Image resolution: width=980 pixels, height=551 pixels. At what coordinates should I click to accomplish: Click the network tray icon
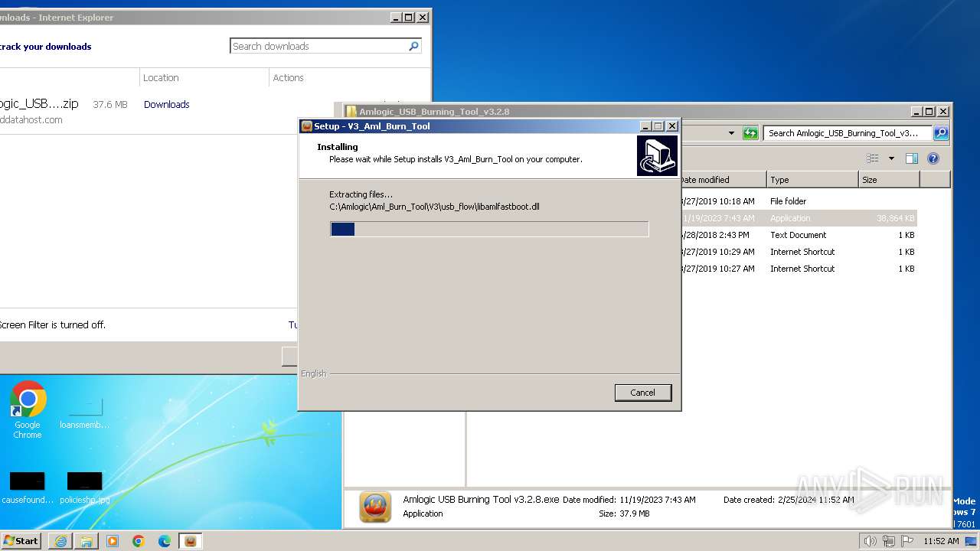click(x=888, y=541)
